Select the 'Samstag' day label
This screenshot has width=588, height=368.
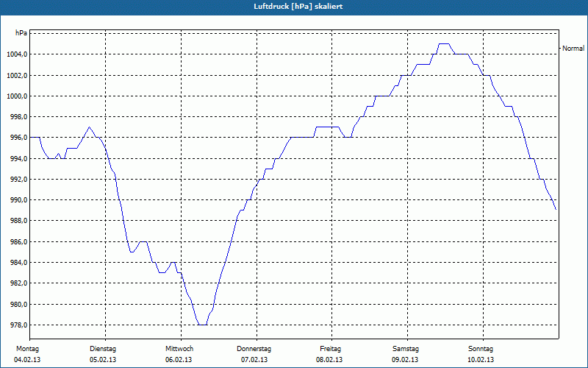tap(406, 349)
